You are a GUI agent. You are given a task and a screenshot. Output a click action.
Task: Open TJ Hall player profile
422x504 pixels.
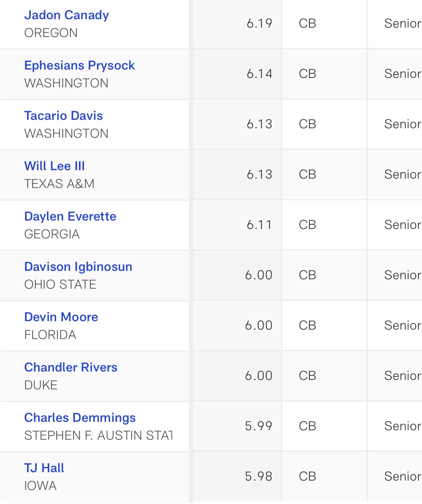point(44,468)
